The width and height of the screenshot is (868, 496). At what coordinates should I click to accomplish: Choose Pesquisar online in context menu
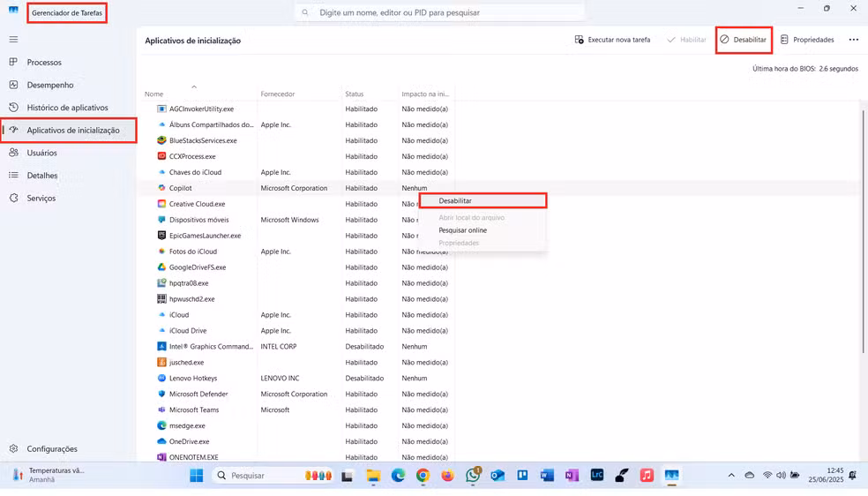pyautogui.click(x=462, y=230)
